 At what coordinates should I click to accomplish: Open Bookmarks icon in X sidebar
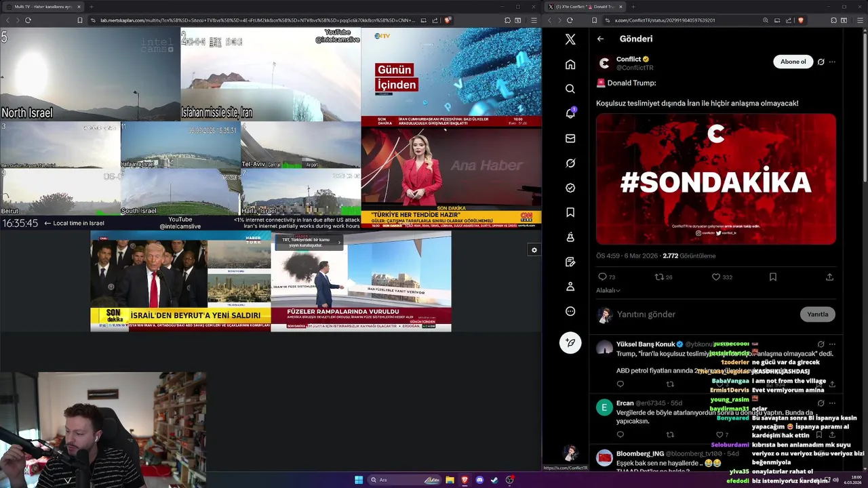pos(570,213)
